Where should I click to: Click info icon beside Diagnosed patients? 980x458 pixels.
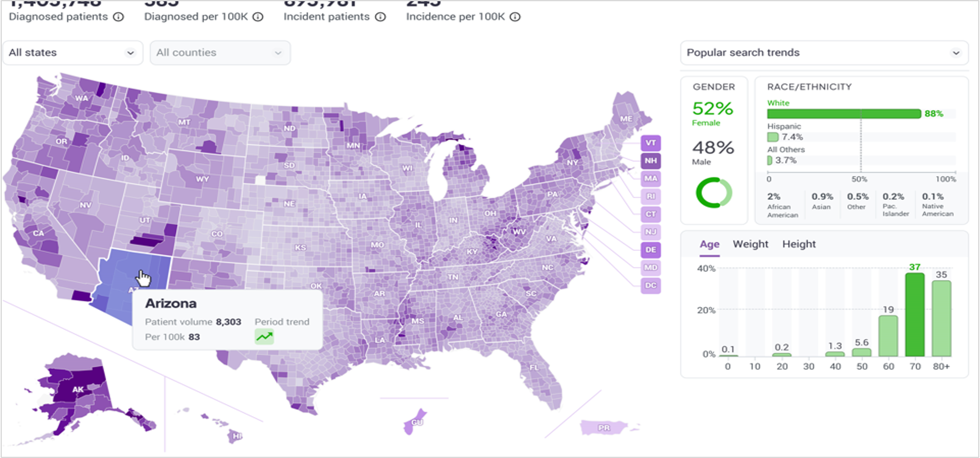(x=118, y=17)
